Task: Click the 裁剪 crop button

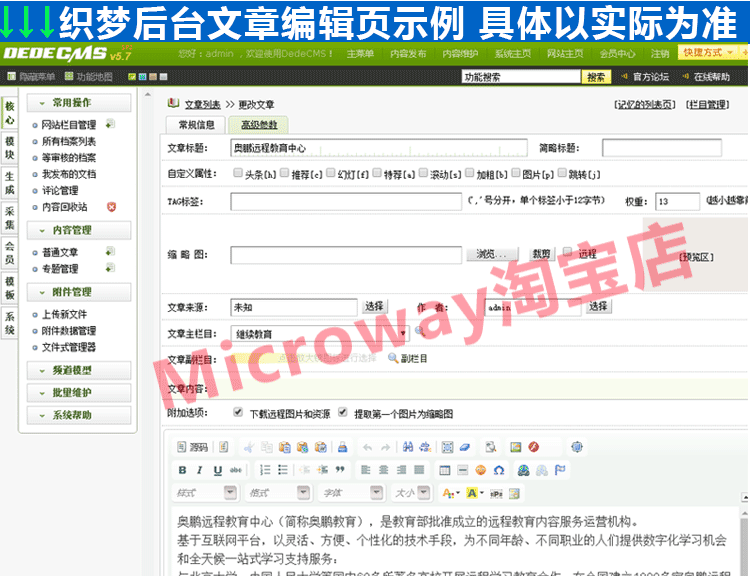Action: coord(541,254)
